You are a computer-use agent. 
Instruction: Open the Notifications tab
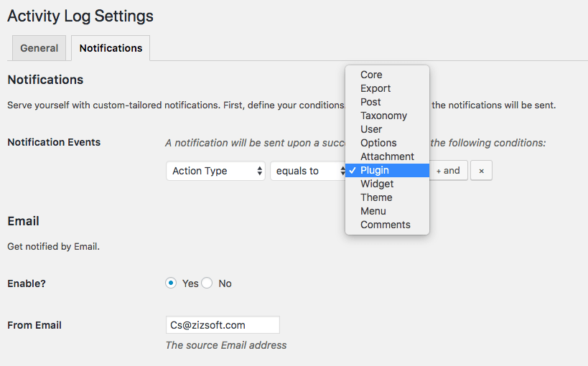click(111, 48)
